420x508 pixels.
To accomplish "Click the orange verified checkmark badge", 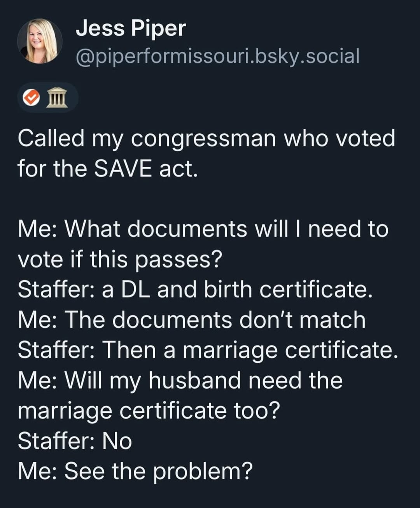I will [x=31, y=97].
